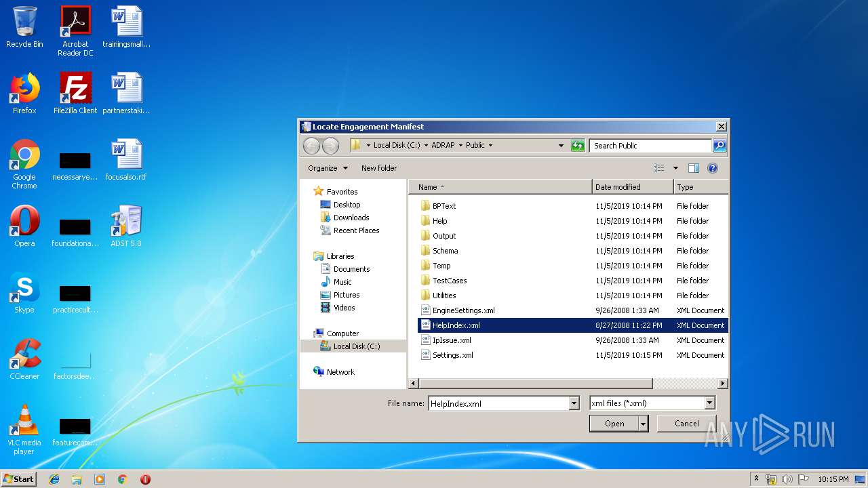Launch Acrobat Reader DC shortcut

click(75, 31)
